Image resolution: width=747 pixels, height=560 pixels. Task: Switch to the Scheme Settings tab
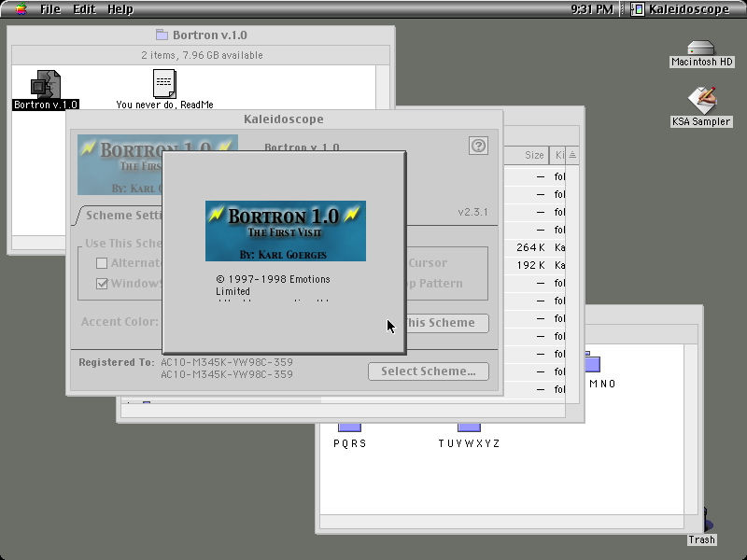tap(123, 216)
